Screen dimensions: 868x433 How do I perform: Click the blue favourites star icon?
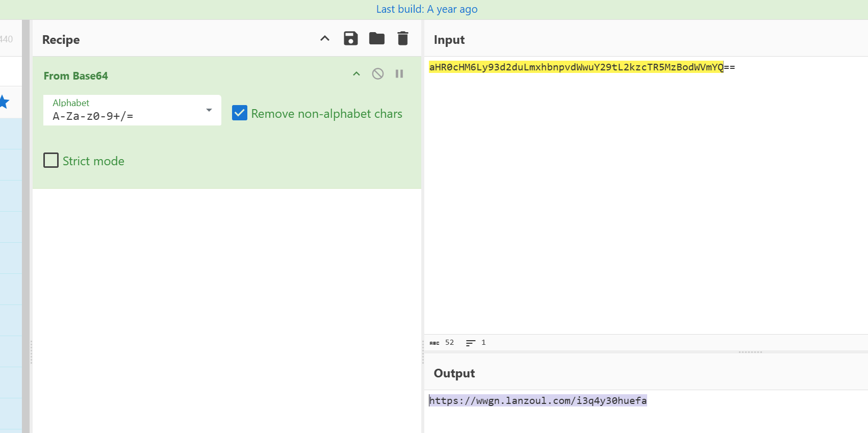click(x=4, y=102)
